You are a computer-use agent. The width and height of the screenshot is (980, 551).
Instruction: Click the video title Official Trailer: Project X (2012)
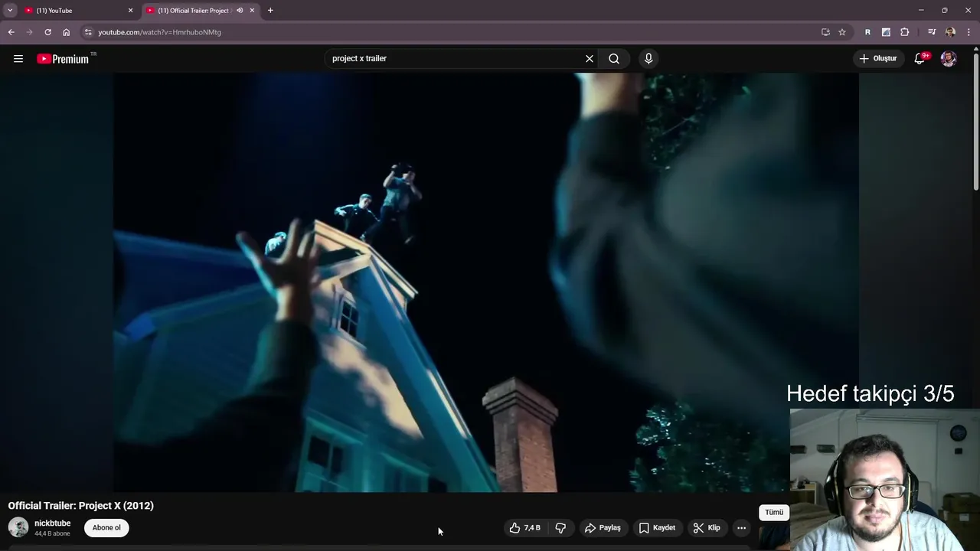(x=81, y=506)
